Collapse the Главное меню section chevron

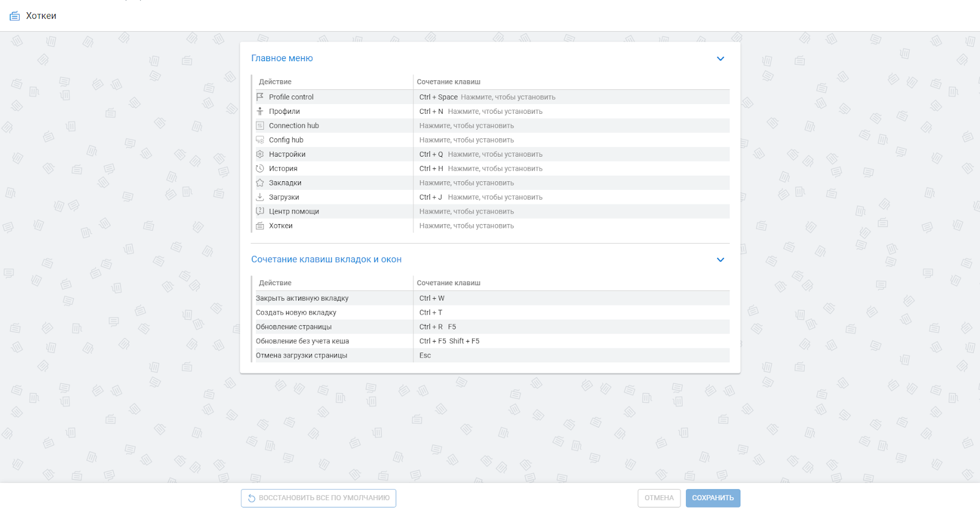click(720, 59)
